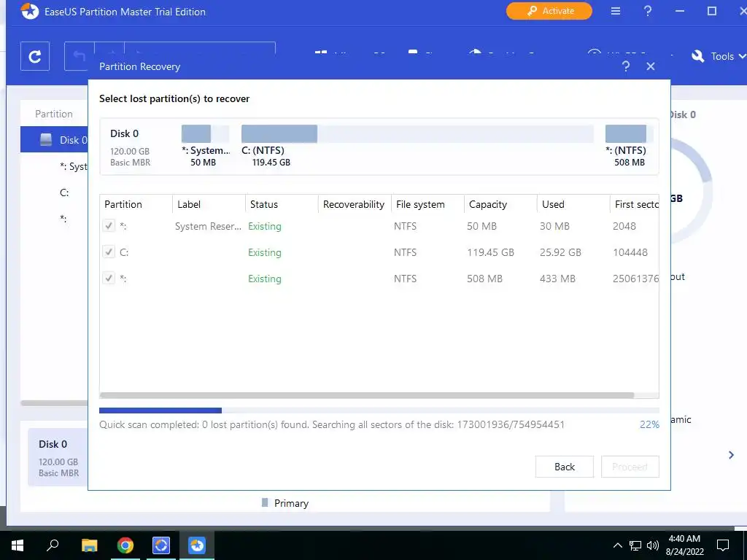747x560 pixels.
Task: Click Disk 0 drive icon in sidebar
Action: coord(46,139)
